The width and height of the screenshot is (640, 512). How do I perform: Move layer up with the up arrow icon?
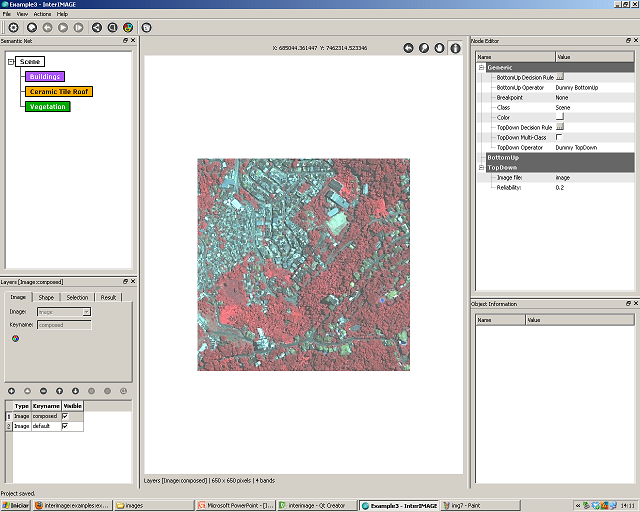(59, 390)
